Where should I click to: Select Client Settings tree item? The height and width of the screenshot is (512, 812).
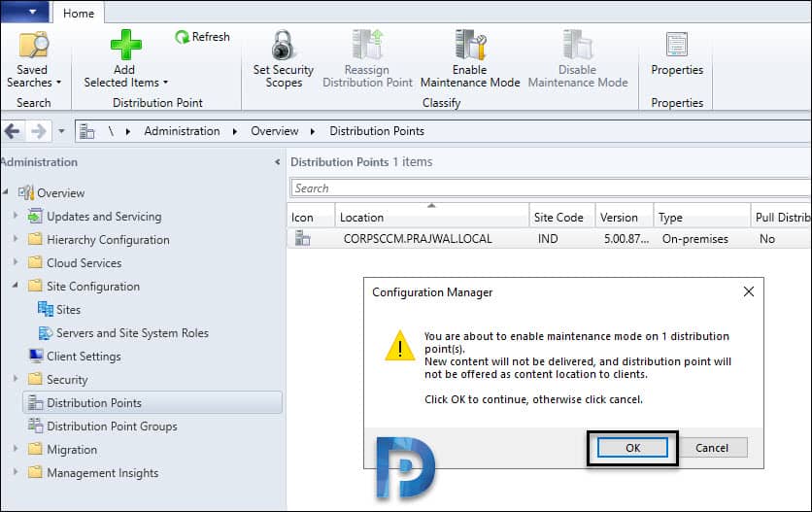[84, 356]
